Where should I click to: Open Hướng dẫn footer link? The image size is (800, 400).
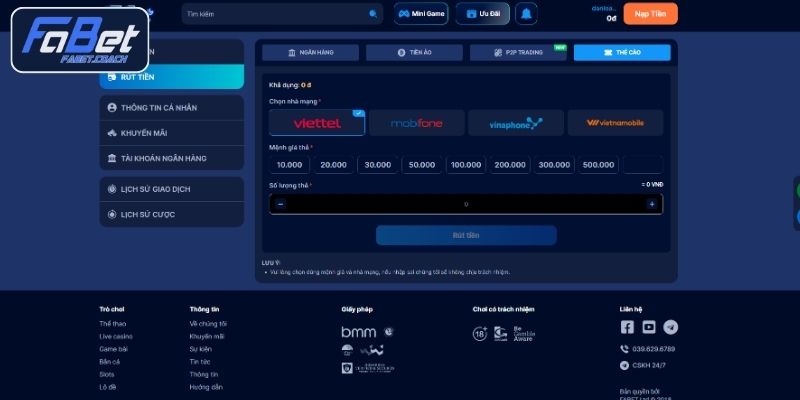click(x=206, y=387)
